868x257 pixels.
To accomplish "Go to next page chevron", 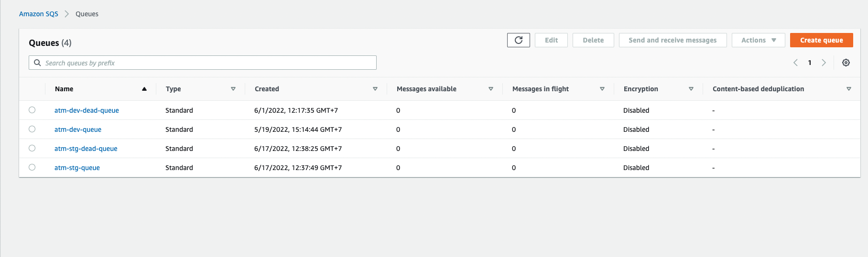I will click(x=824, y=63).
